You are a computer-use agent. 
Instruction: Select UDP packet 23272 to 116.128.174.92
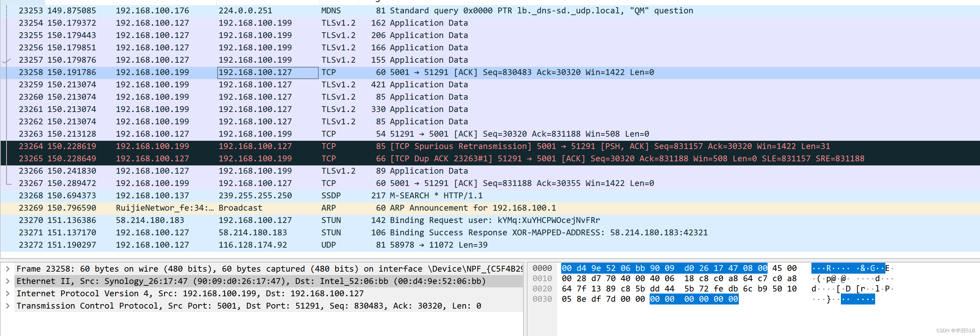click(x=490, y=245)
